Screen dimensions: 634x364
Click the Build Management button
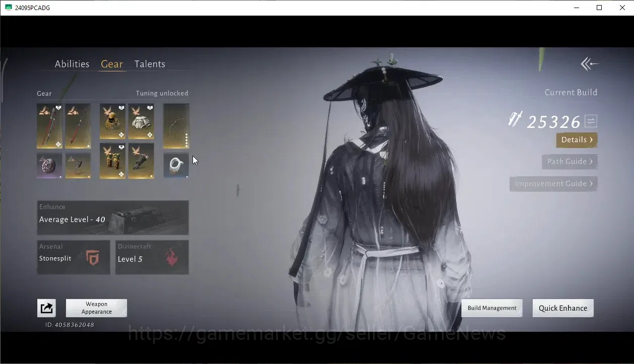pos(492,308)
